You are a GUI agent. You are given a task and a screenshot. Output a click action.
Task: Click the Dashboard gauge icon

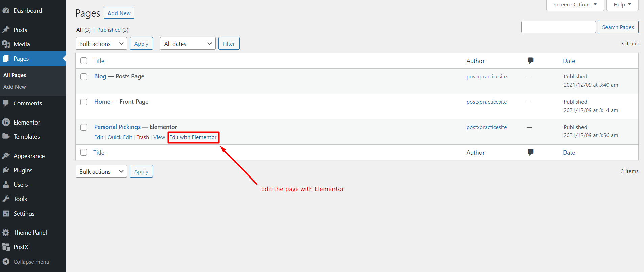click(6, 11)
